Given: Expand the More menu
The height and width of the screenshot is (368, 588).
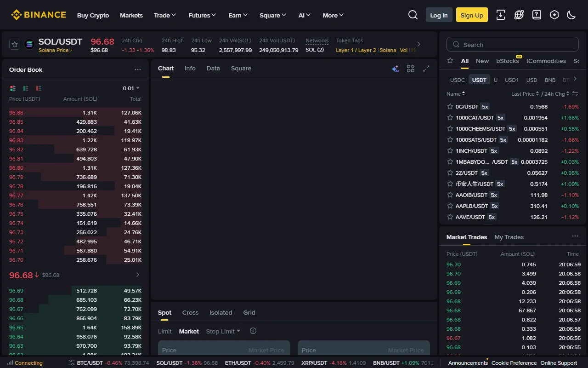Looking at the screenshot, I should 333,15.
